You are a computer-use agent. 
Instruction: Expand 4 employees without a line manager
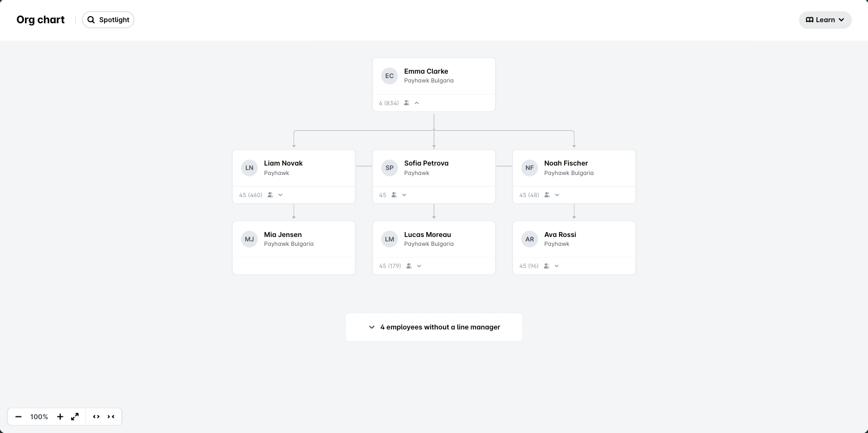[434, 327]
